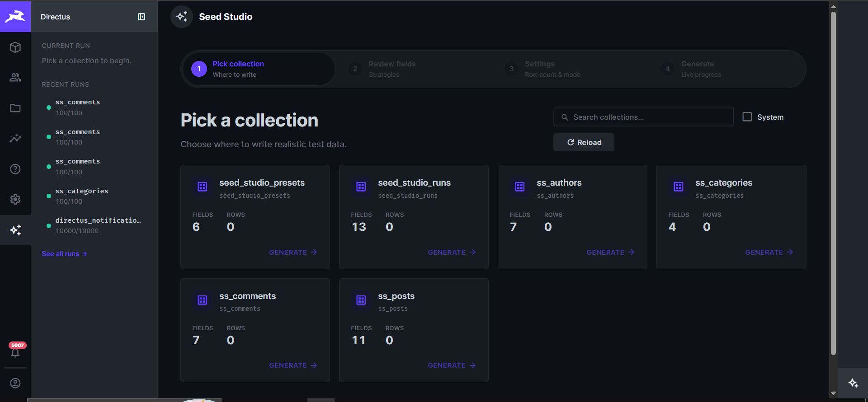Open first ss_comments recent run
868x402 pixels.
click(x=94, y=108)
